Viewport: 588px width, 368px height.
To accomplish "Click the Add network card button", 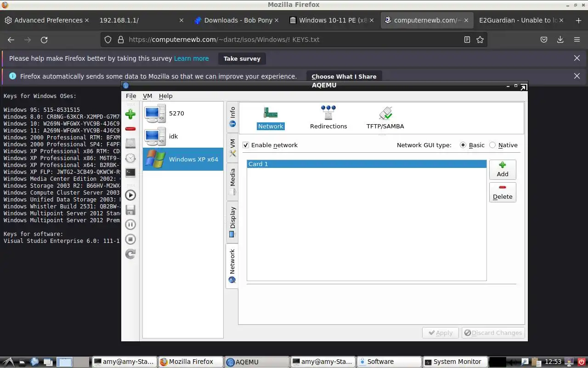I will tap(503, 169).
